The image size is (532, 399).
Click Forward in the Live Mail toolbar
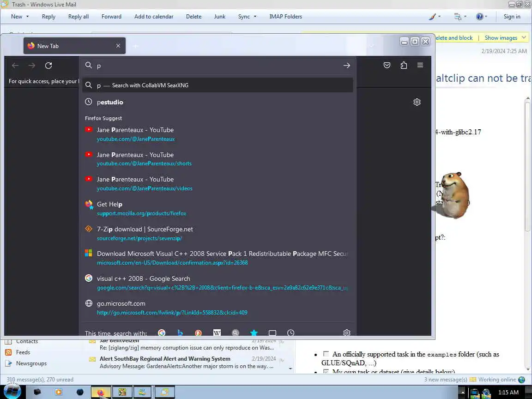[111, 17]
